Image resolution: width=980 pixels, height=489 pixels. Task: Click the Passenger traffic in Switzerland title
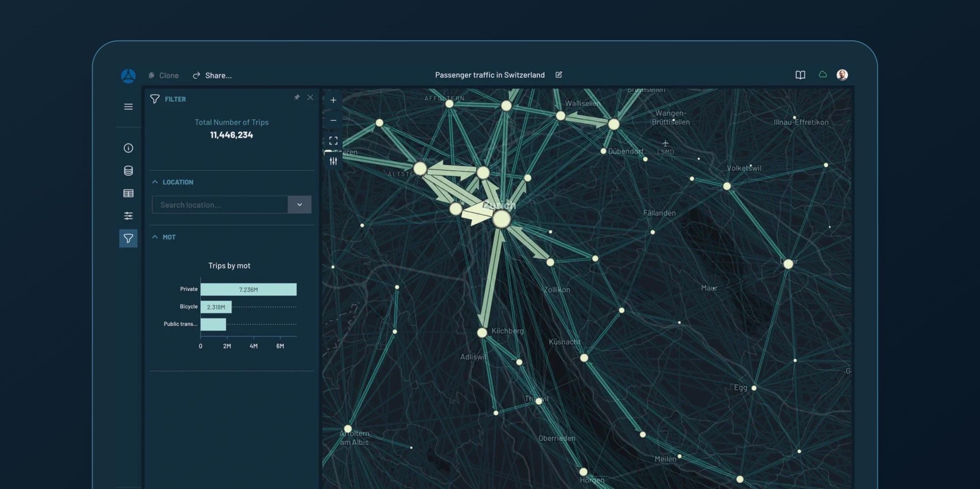click(490, 75)
